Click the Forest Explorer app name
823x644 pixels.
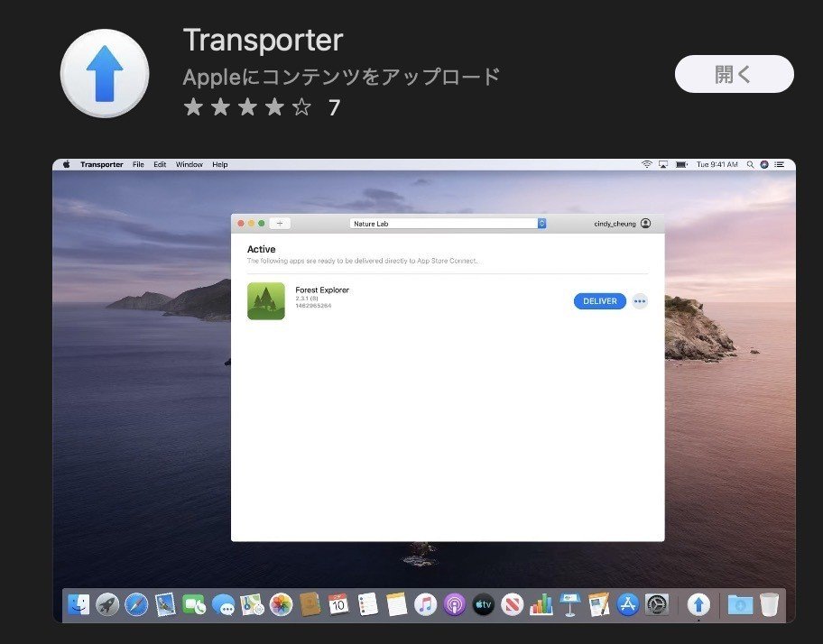pyautogui.click(x=322, y=290)
